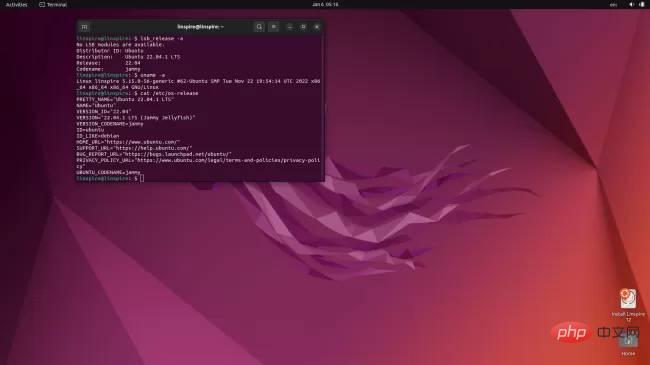
Task: Close the terminal window
Action: coord(317,27)
